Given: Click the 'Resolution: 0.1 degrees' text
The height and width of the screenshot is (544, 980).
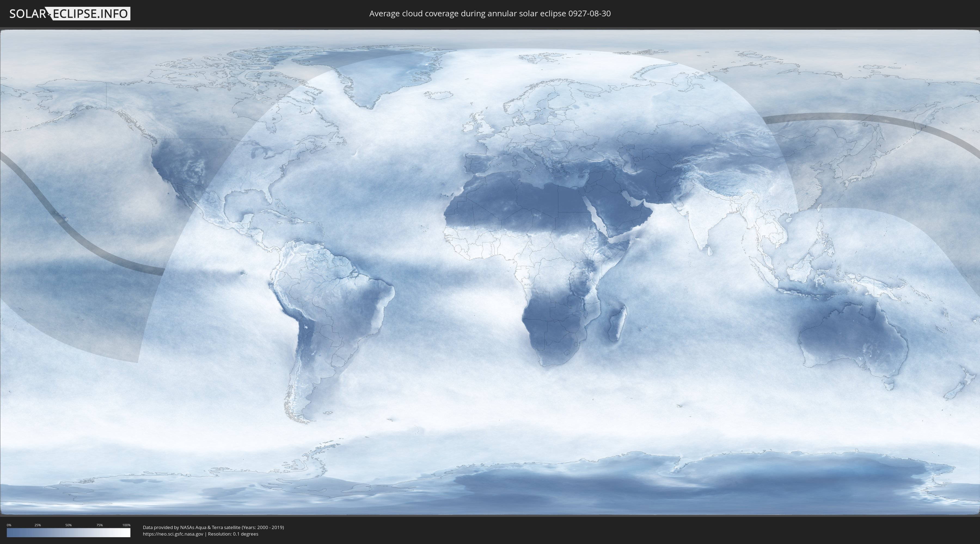Looking at the screenshot, I should point(233,534).
